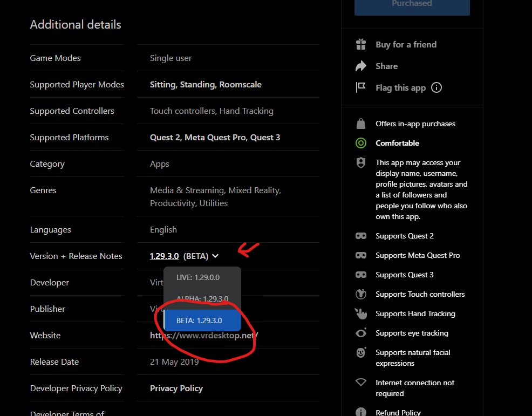Click the green Comfortable rating icon
532x416 pixels.
(361, 143)
